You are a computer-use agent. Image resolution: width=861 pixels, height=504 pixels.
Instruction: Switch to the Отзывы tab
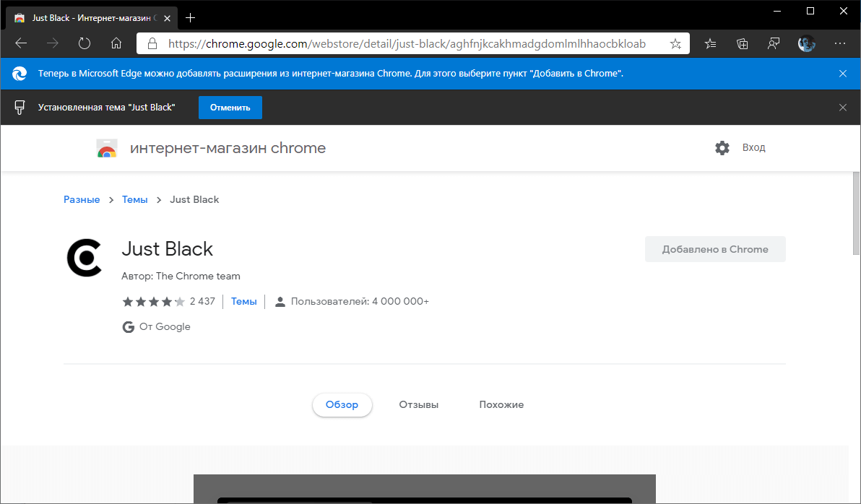click(x=418, y=404)
